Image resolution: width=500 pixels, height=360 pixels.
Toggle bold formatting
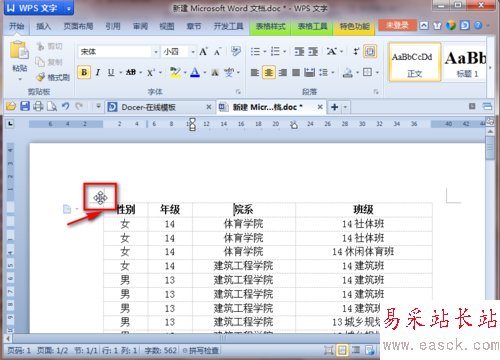(x=84, y=72)
